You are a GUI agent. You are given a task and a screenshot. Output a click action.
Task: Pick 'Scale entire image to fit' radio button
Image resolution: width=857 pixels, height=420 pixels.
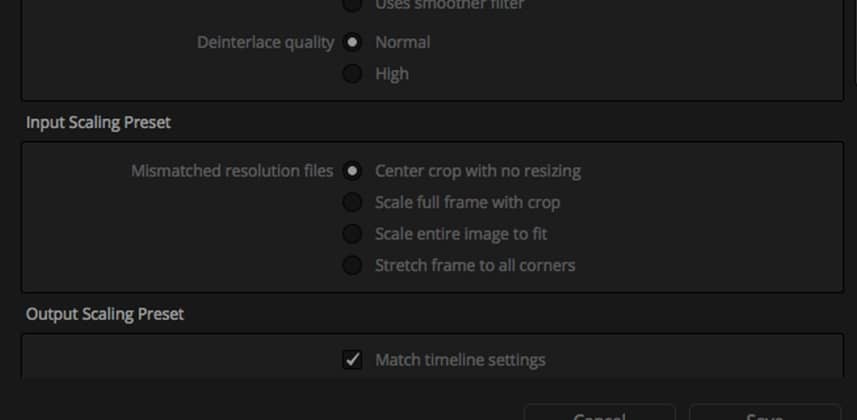(352, 234)
